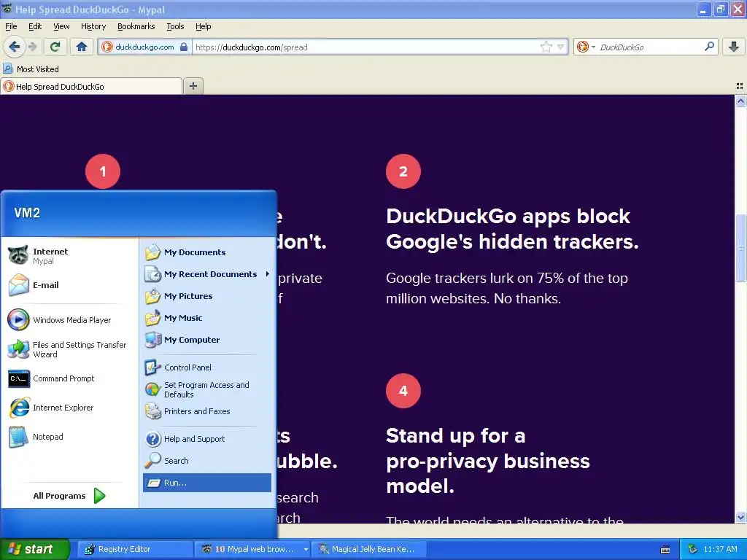
Task: Switch to Registry Editor taskbar button
Action: tap(135, 549)
